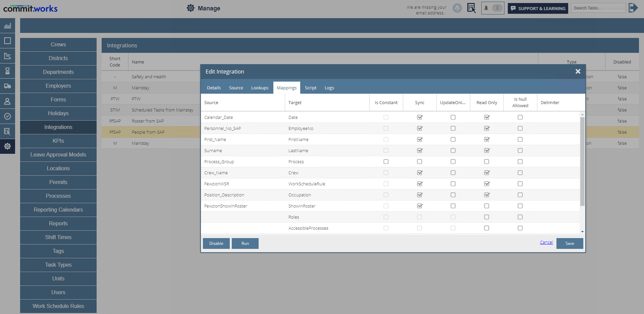Open the chart dashboard sidebar icon
644x314 pixels.
click(x=7, y=26)
